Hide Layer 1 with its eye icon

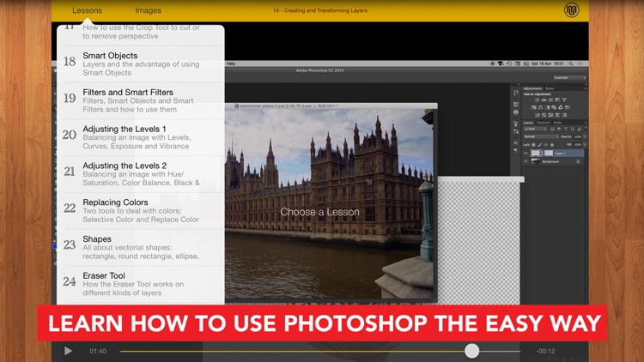tap(526, 153)
